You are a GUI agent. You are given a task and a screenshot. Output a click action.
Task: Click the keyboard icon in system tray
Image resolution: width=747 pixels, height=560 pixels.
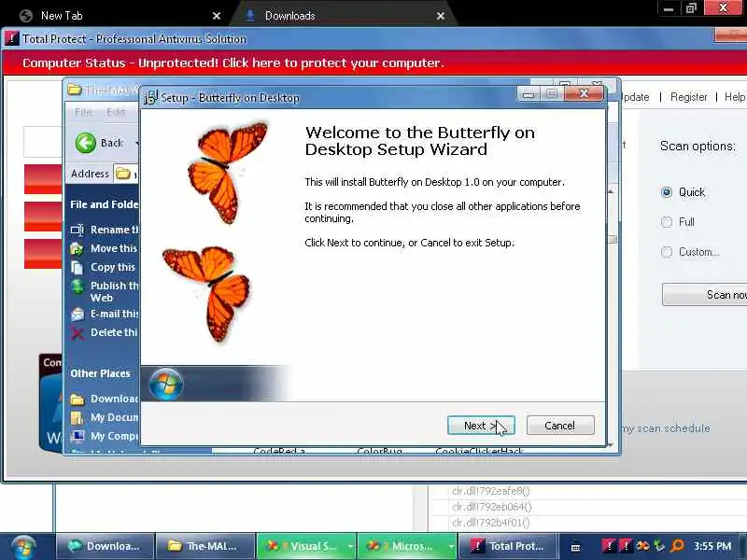pyautogui.click(x=575, y=548)
